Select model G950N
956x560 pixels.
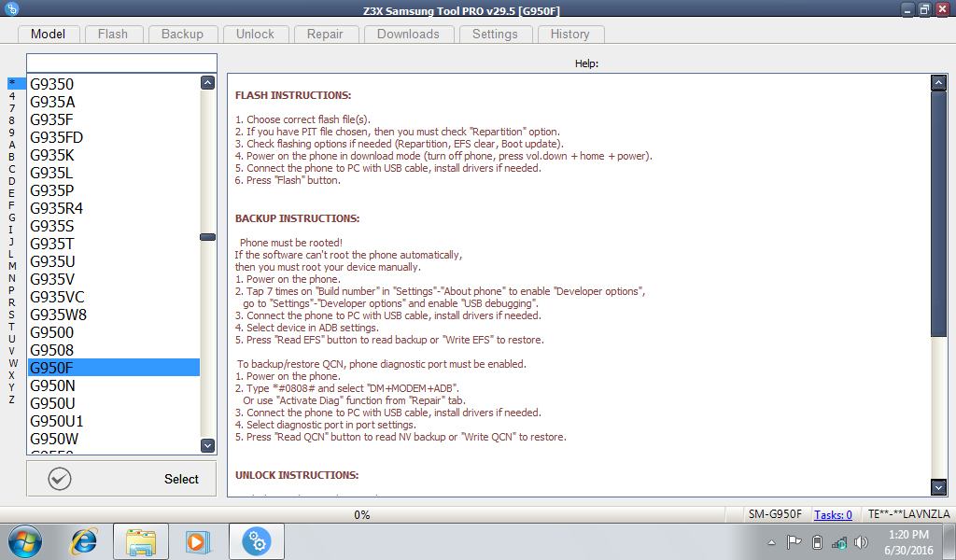tap(114, 385)
